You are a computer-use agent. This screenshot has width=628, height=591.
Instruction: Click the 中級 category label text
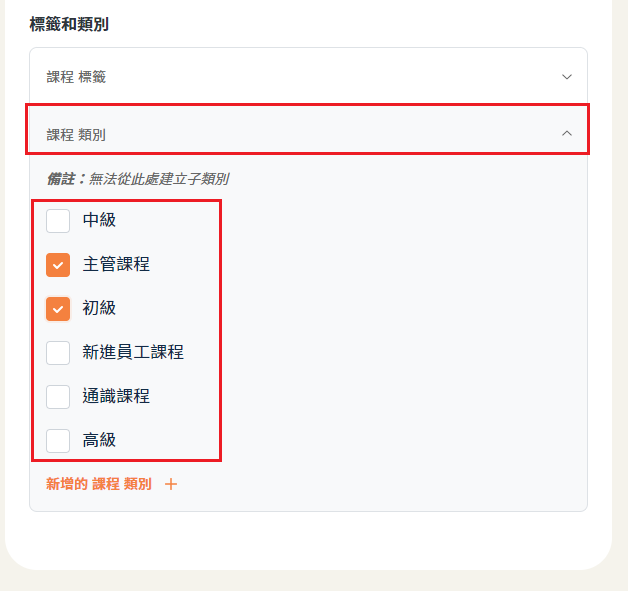click(99, 220)
